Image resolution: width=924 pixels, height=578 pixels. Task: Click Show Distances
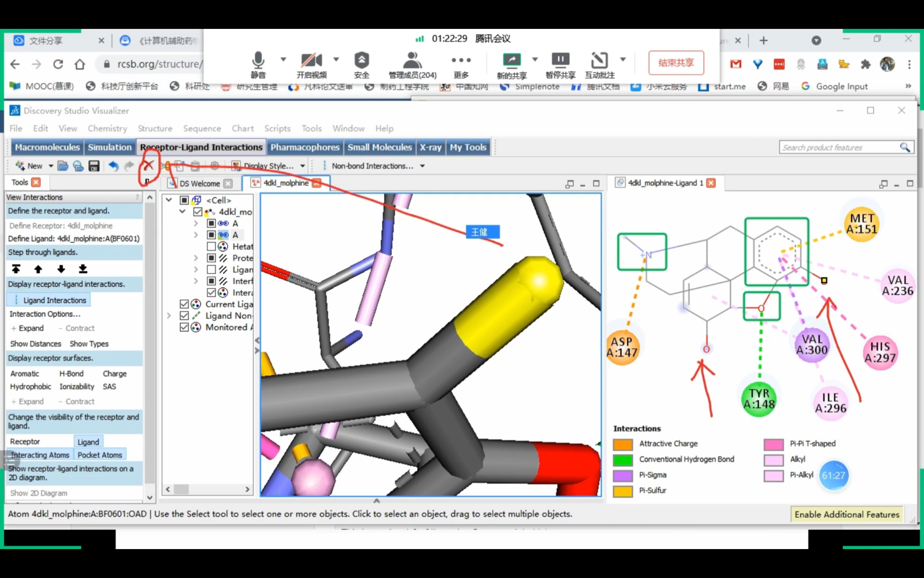pos(35,344)
